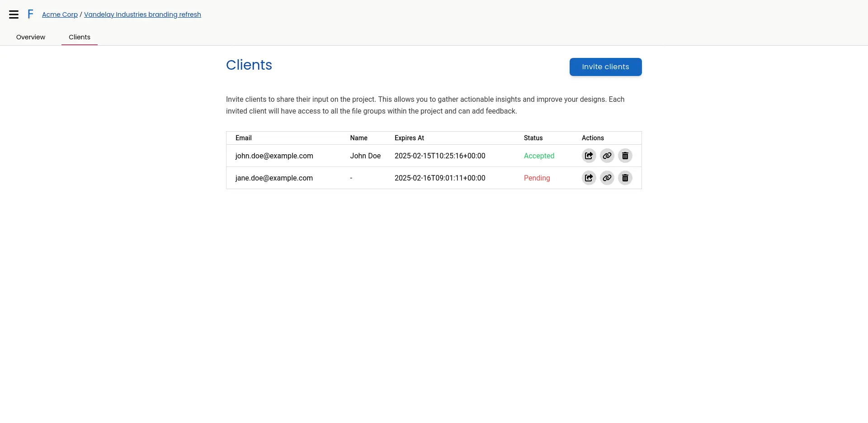Click the Clients page heading
868x423 pixels.
click(249, 65)
